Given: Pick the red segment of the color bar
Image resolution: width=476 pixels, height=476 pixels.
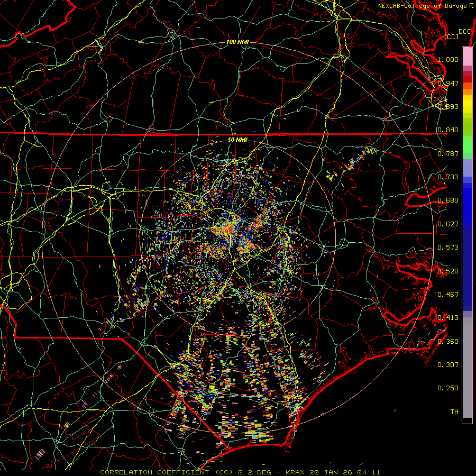Looking at the screenshot, I should click(x=467, y=79).
